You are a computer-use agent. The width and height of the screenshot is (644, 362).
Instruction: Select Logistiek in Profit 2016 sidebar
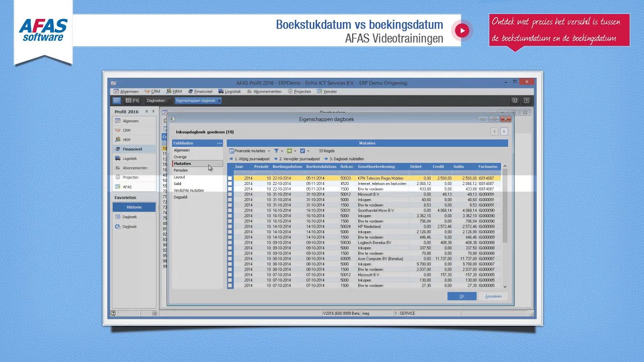(x=134, y=158)
